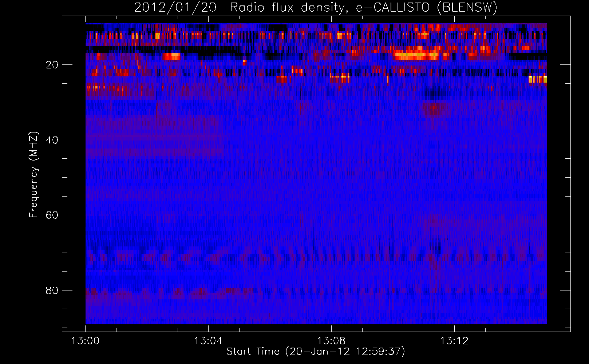Image resolution: width=589 pixels, height=364 pixels.
Task: Click the 13:00 time tick label
Action: pyautogui.click(x=85, y=341)
